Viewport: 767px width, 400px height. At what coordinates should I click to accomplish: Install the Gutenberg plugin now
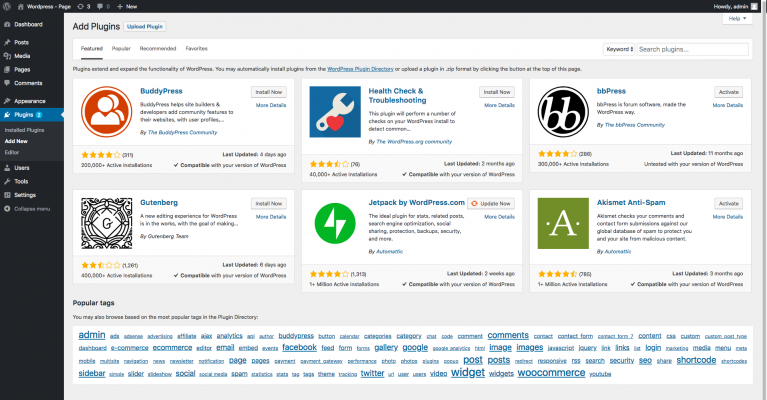point(269,203)
